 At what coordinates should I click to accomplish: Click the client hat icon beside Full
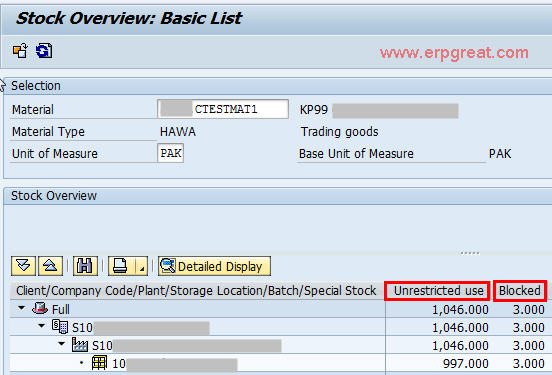(x=40, y=308)
